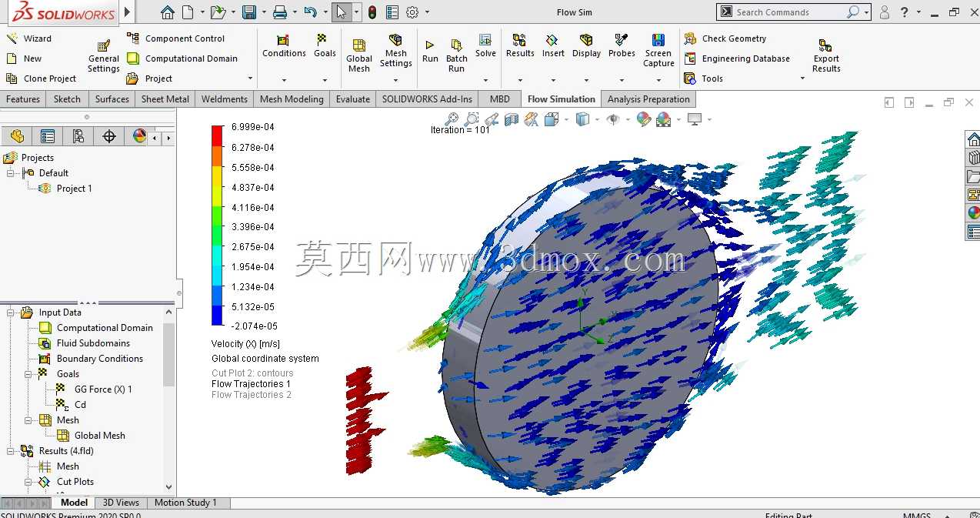The height and width of the screenshot is (518, 980).
Task: Open General Settings
Action: tap(104, 55)
